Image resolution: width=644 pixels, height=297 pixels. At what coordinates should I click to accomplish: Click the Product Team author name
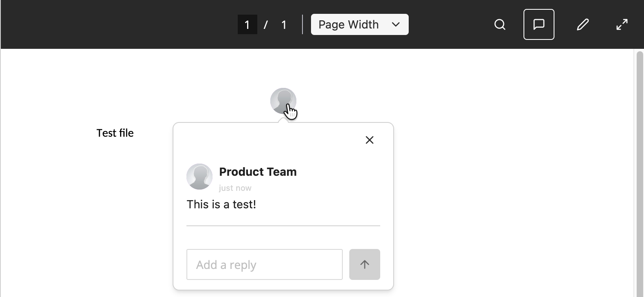click(258, 172)
